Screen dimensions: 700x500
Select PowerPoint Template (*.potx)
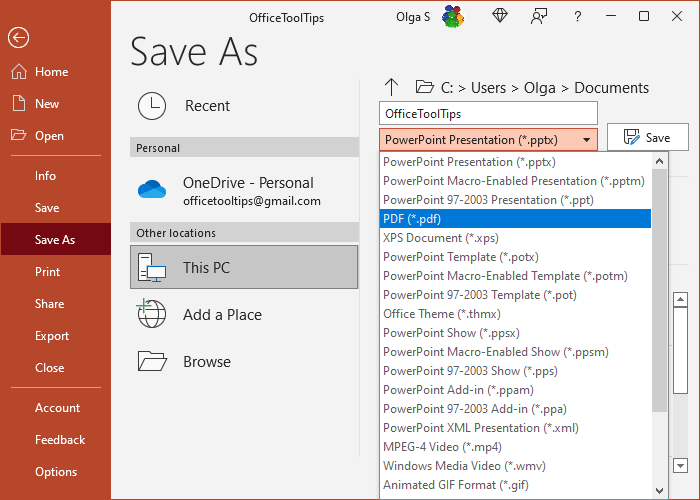(515, 257)
